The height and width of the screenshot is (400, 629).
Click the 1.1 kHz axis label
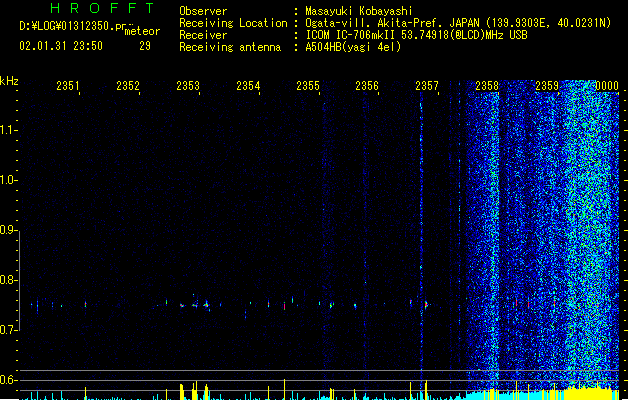(x=8, y=130)
